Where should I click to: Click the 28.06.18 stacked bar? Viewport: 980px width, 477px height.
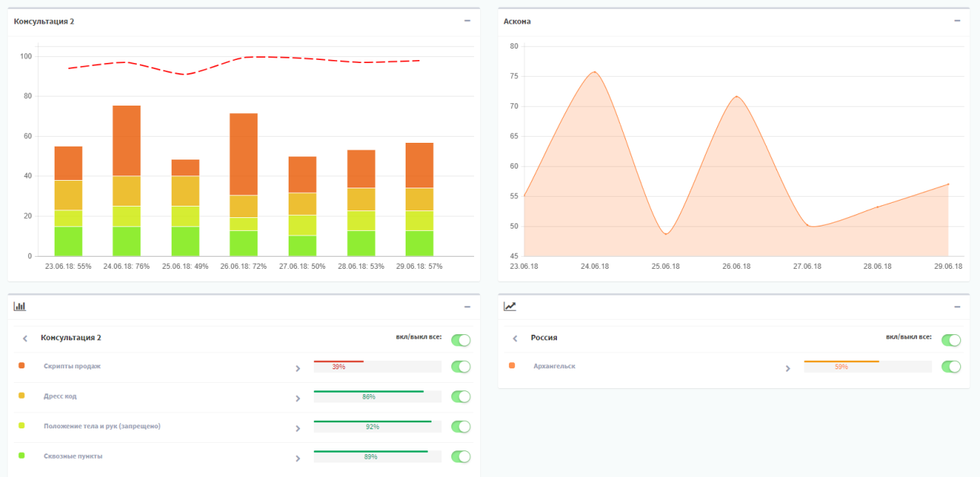tap(361, 203)
